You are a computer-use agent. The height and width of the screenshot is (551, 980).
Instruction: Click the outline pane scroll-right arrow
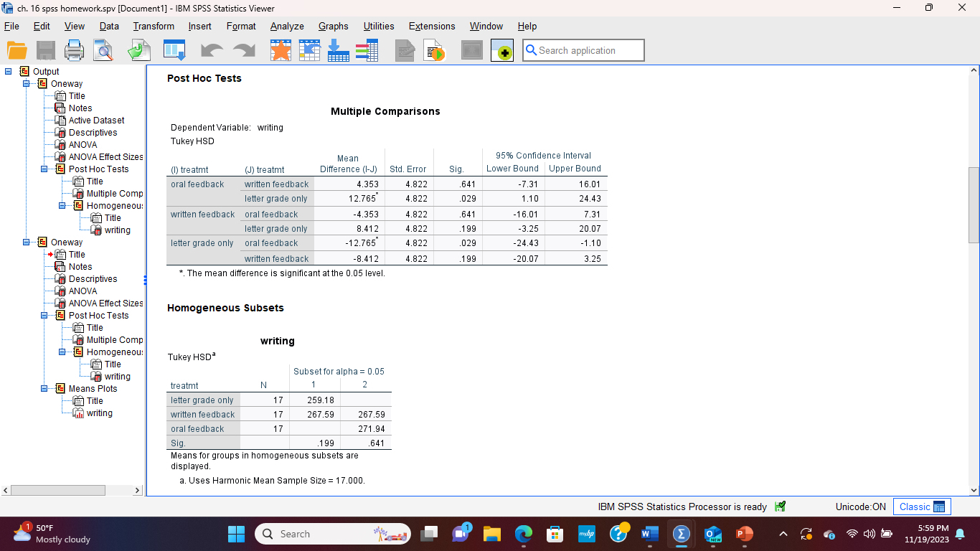138,490
